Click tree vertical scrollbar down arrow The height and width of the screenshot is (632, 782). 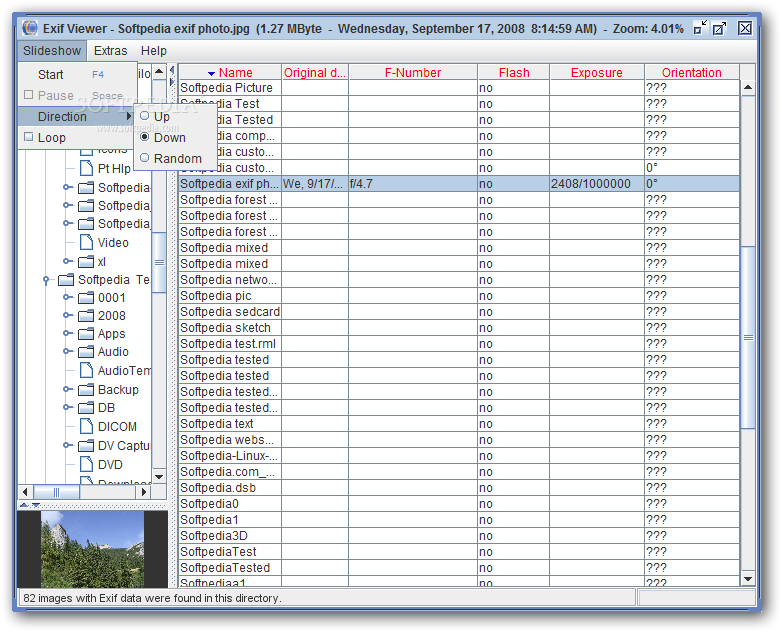159,476
